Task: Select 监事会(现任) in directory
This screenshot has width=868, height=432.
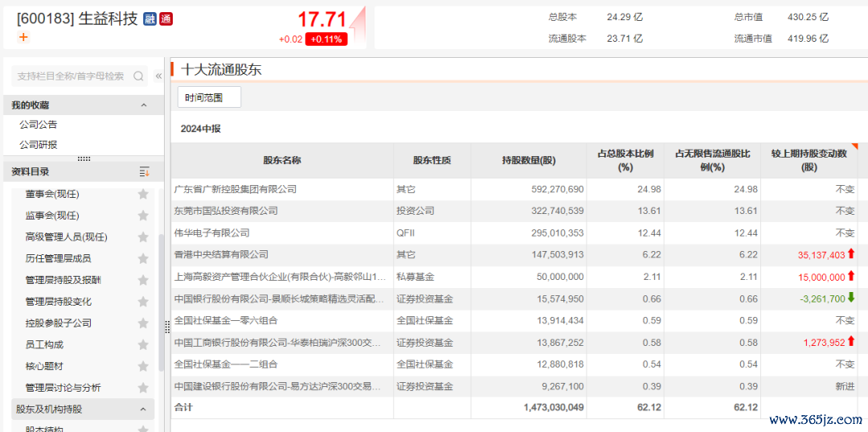Action: pyautogui.click(x=52, y=216)
